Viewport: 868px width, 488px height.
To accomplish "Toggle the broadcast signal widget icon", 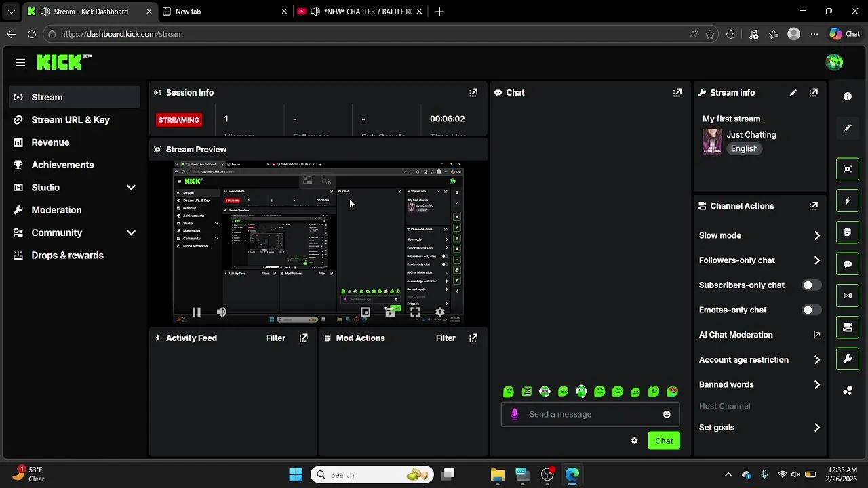I will coord(848,296).
